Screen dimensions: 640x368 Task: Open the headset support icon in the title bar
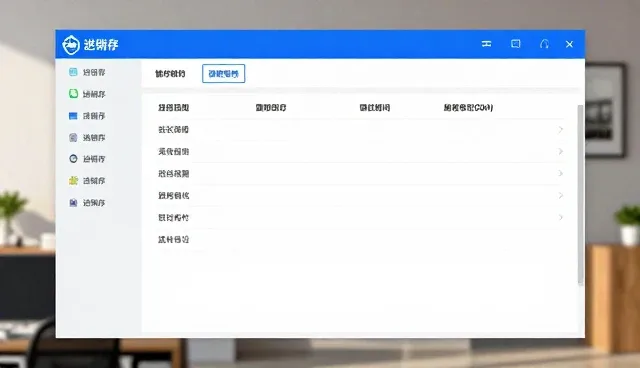544,44
